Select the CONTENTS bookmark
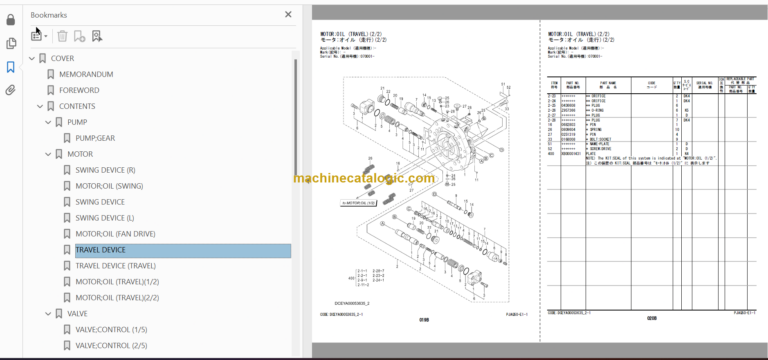The width and height of the screenshot is (768, 360). click(x=77, y=106)
